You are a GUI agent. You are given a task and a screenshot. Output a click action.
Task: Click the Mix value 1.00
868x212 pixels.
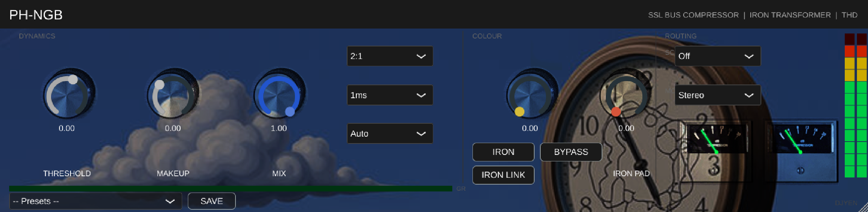[279, 128]
